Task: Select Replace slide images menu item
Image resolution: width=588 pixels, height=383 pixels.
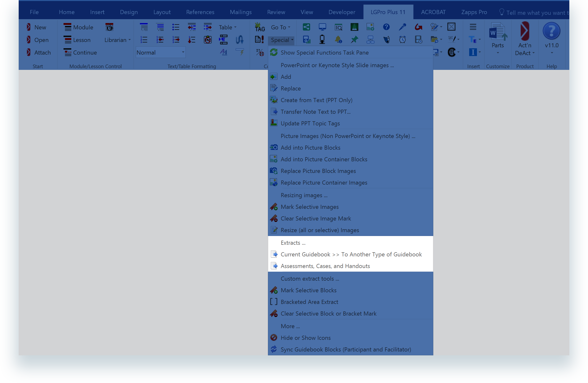Action: (x=350, y=88)
